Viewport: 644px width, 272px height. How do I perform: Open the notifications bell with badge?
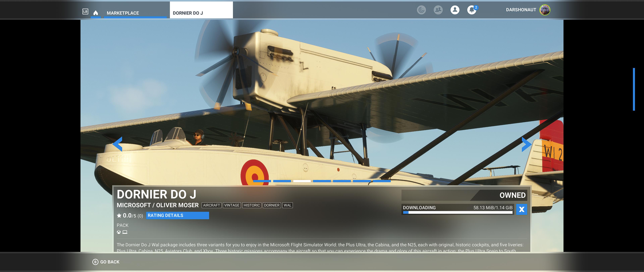[472, 10]
